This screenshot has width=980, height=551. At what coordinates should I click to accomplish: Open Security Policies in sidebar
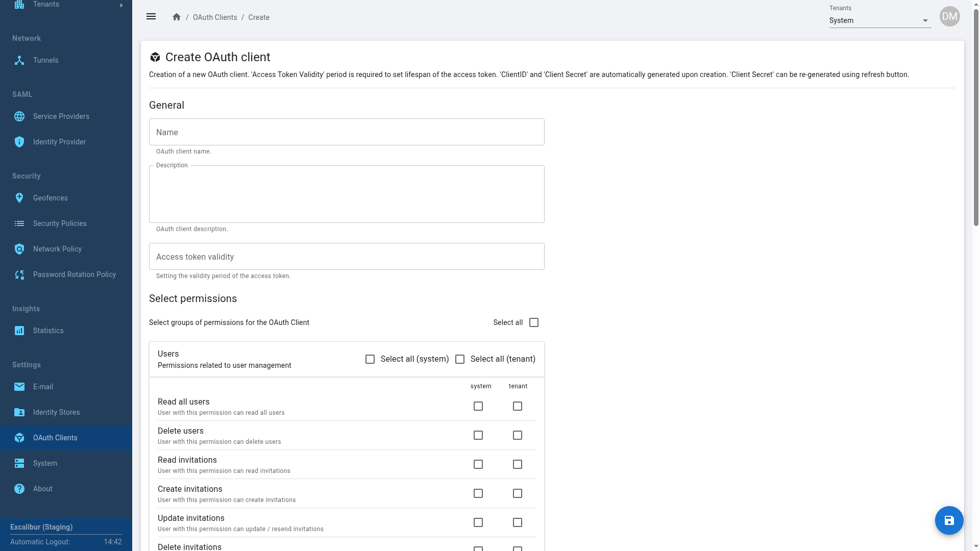(60, 223)
